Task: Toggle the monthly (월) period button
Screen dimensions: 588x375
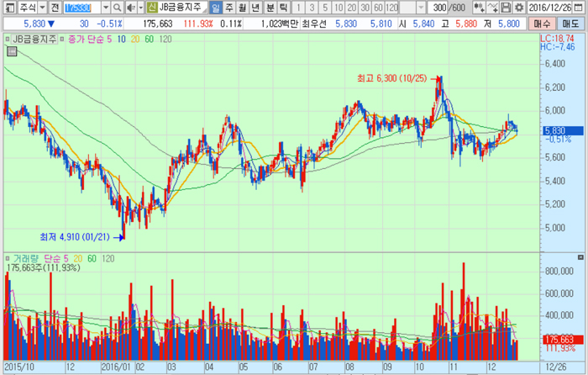Action: point(242,8)
